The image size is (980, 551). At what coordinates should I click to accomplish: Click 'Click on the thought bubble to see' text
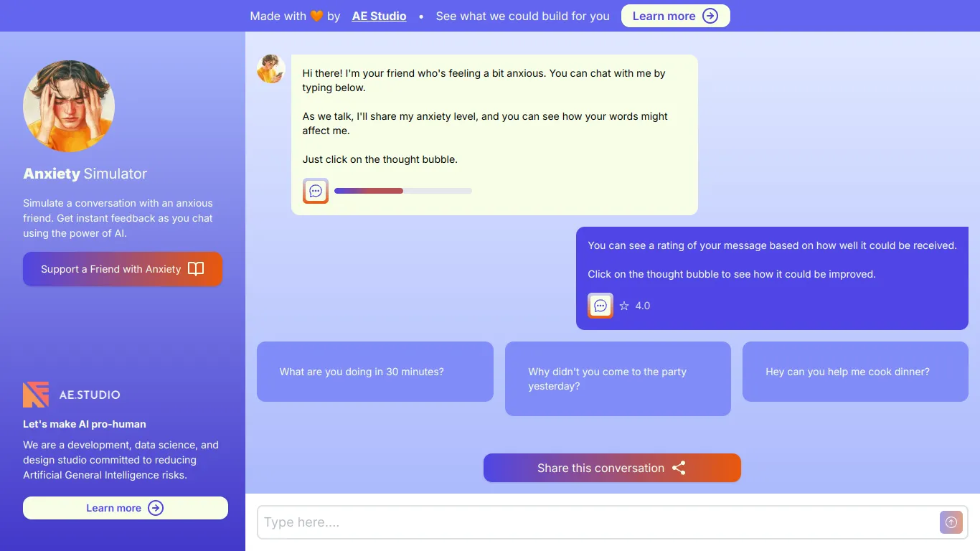(x=732, y=274)
